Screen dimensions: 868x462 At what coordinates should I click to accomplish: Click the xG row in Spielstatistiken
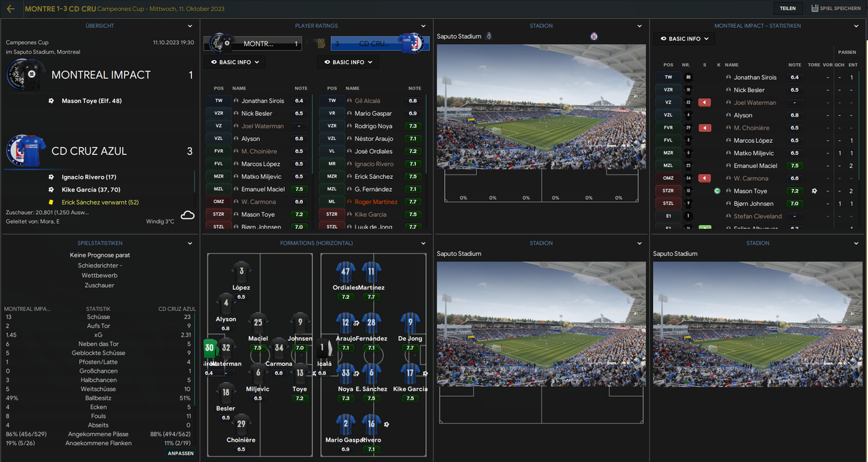point(100,335)
